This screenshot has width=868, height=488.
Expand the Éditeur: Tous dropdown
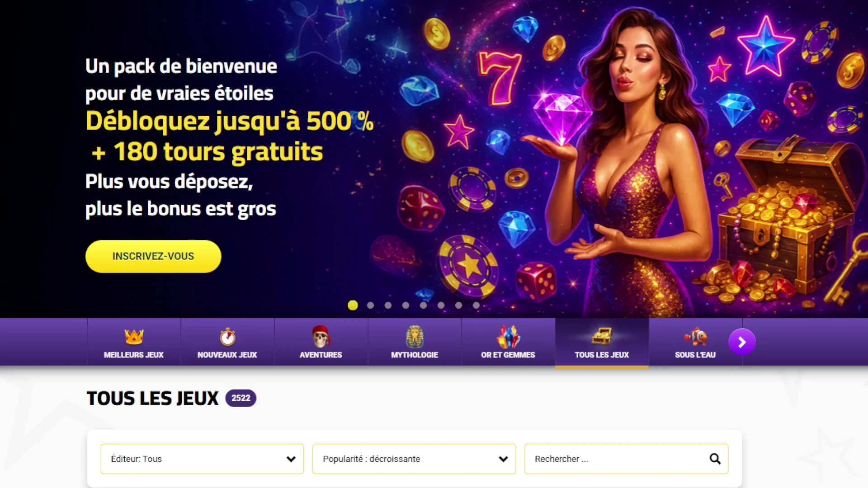tap(202, 459)
